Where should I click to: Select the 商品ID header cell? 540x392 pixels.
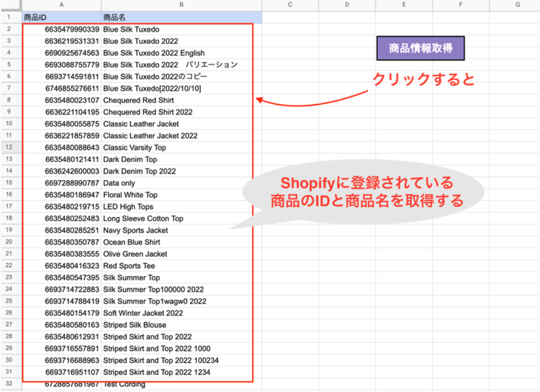pyautogui.click(x=62, y=18)
